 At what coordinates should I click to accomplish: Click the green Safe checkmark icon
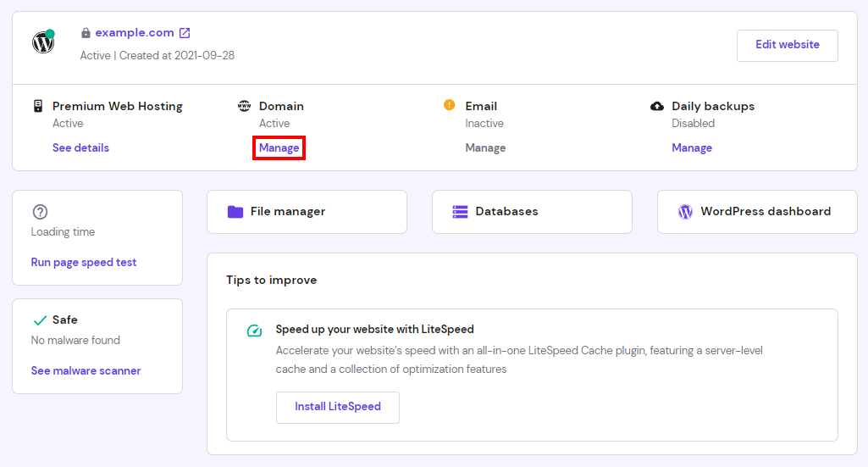pyautogui.click(x=39, y=320)
